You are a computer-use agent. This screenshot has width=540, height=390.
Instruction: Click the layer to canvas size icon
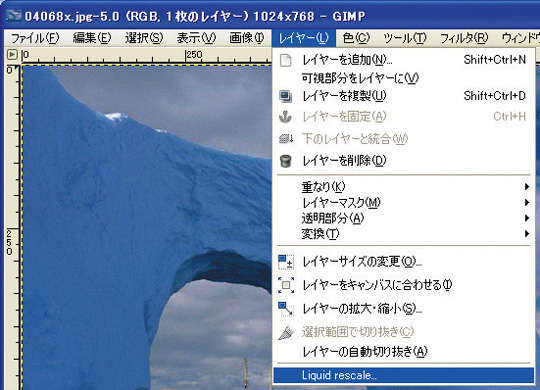click(286, 285)
